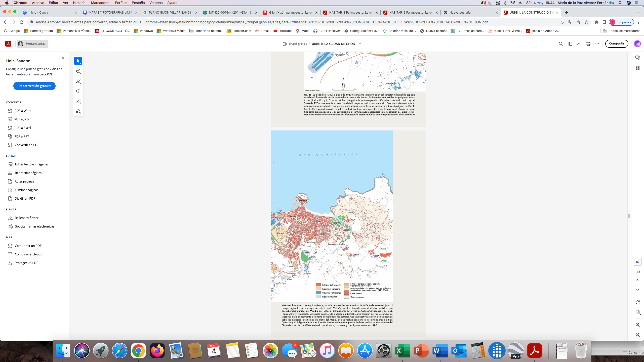Select the add comment tool
644x362 pixels.
(78, 71)
